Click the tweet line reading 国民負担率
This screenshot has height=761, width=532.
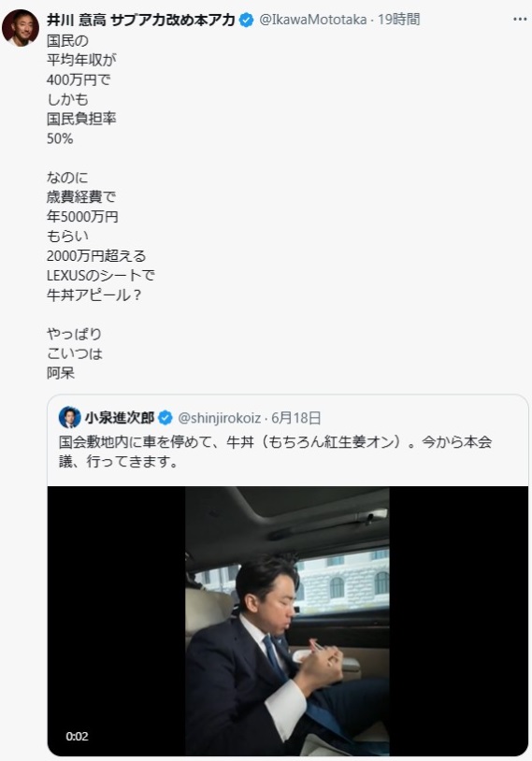tap(81, 119)
